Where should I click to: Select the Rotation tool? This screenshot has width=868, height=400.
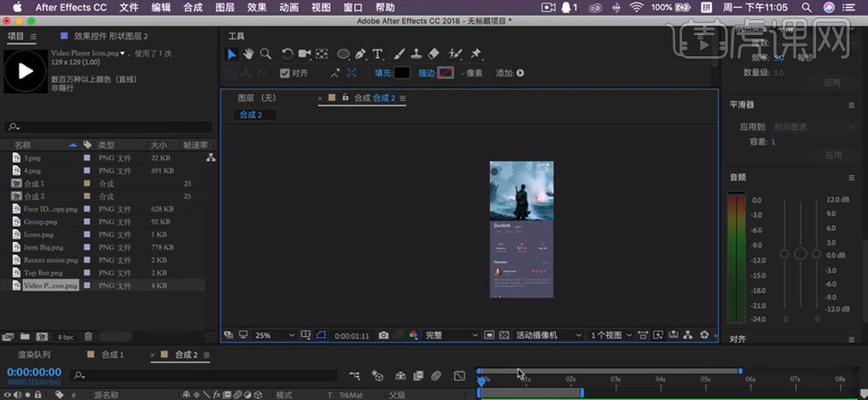(x=287, y=54)
